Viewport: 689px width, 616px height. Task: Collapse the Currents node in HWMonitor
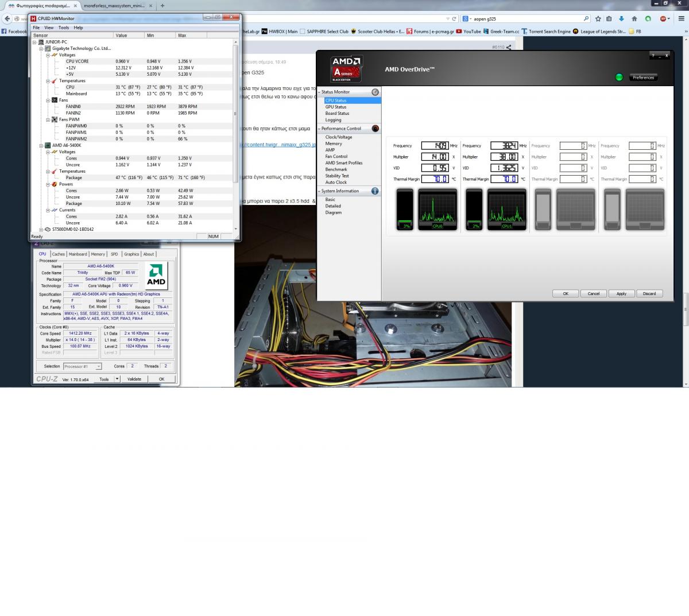tap(48, 210)
